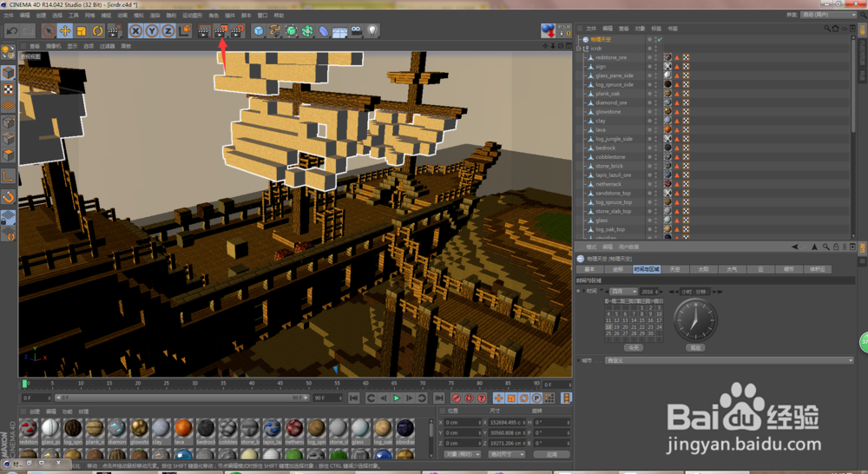
Task: Activate the Scale tool
Action: [x=82, y=31]
